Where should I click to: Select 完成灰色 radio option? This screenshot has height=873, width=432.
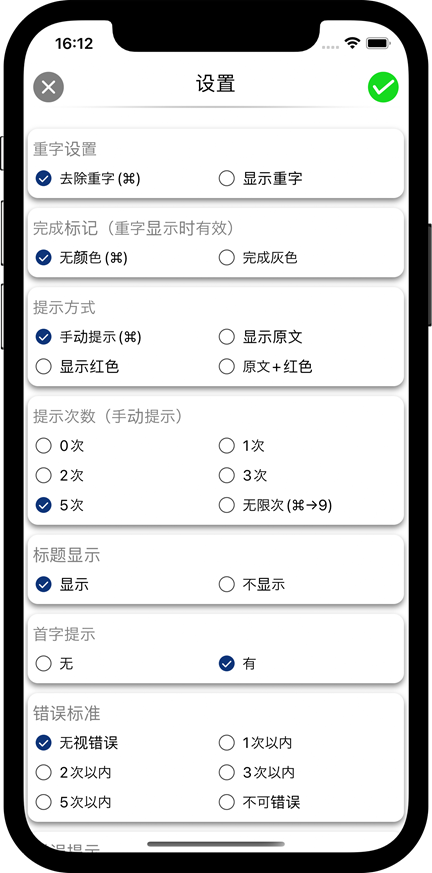tap(258, 258)
